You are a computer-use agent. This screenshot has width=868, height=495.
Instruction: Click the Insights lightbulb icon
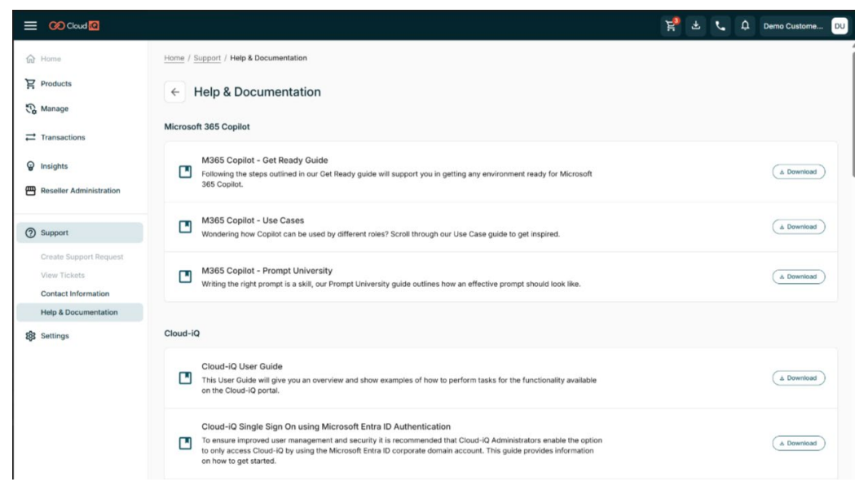click(30, 166)
